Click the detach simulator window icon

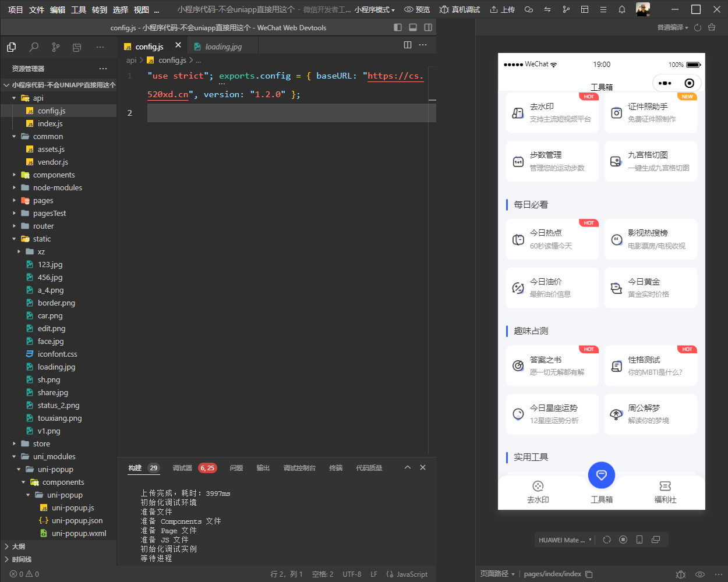(x=656, y=540)
